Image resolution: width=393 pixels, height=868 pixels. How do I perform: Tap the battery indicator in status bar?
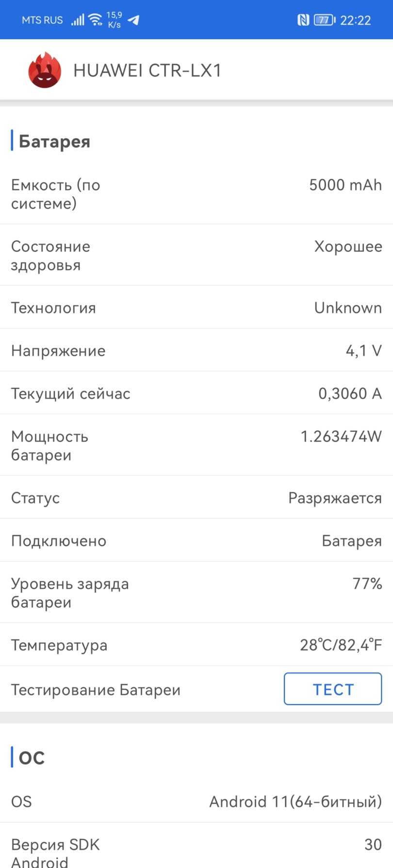click(x=324, y=20)
